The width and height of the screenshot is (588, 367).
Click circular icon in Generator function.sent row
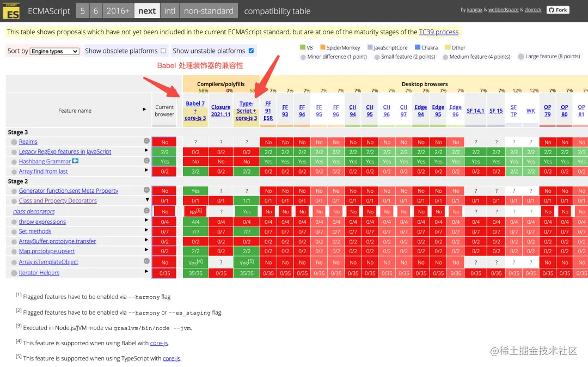(x=146, y=190)
